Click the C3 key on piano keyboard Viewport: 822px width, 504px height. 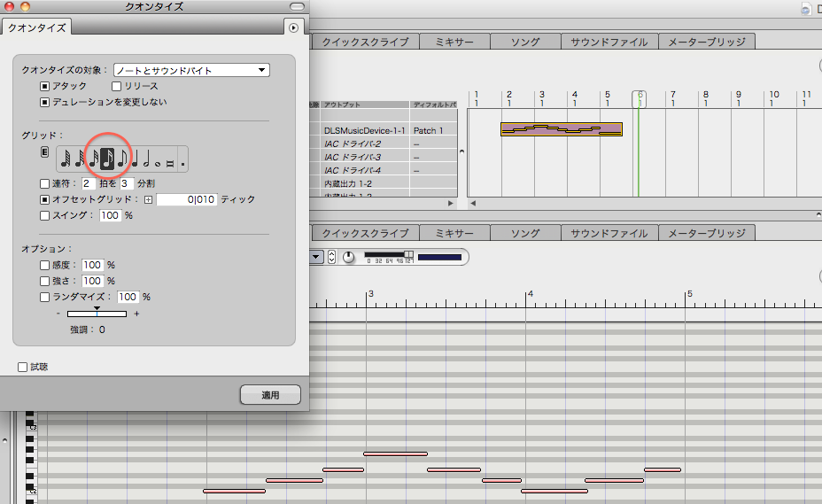32,428
